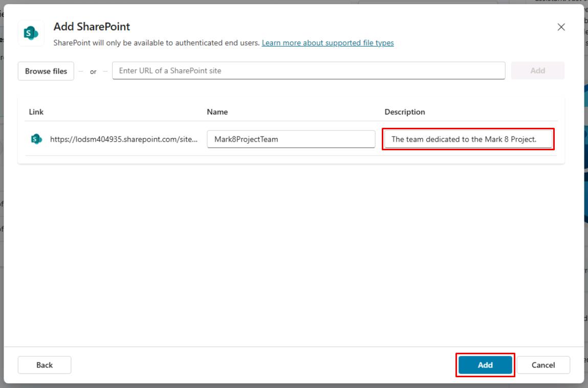Close the Add SharePoint dialog with the X
Image resolution: width=588 pixels, height=388 pixels.
[x=561, y=27]
